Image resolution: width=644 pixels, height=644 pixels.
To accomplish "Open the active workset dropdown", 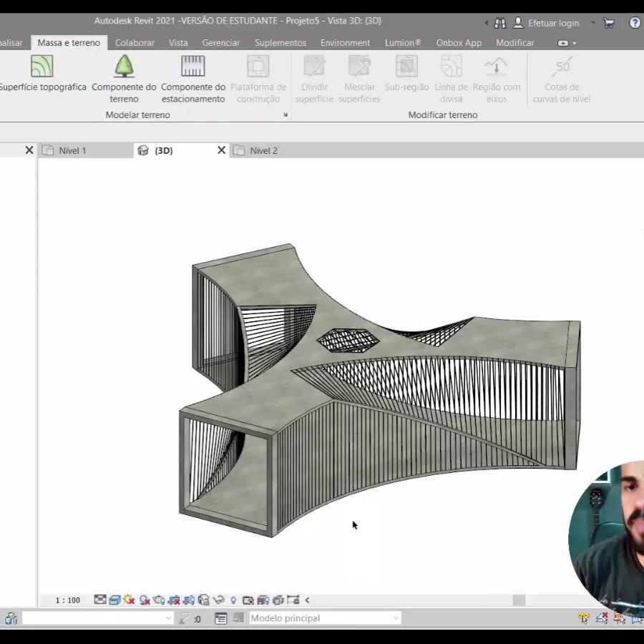I will [x=97, y=618].
